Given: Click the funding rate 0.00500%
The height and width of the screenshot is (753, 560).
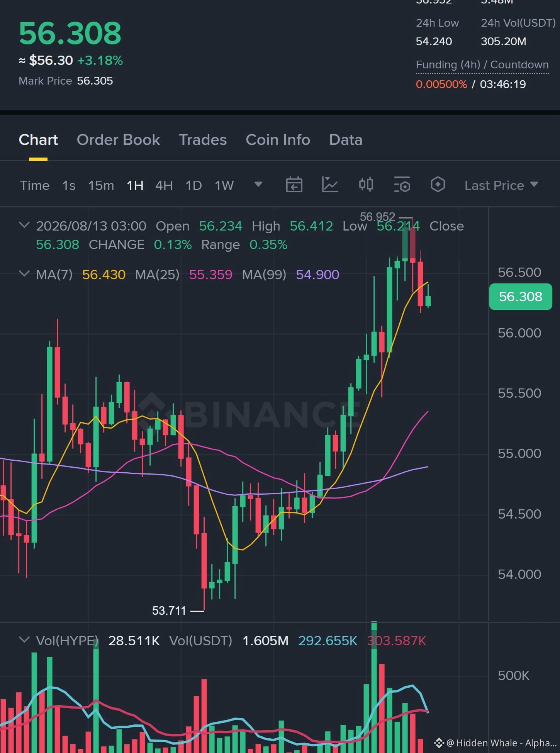Looking at the screenshot, I should (x=441, y=84).
